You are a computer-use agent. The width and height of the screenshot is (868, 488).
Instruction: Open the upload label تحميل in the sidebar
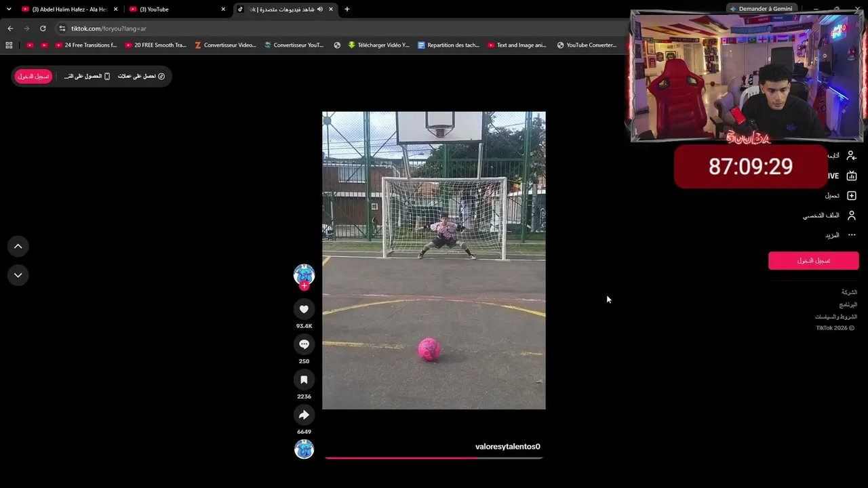[x=832, y=196]
